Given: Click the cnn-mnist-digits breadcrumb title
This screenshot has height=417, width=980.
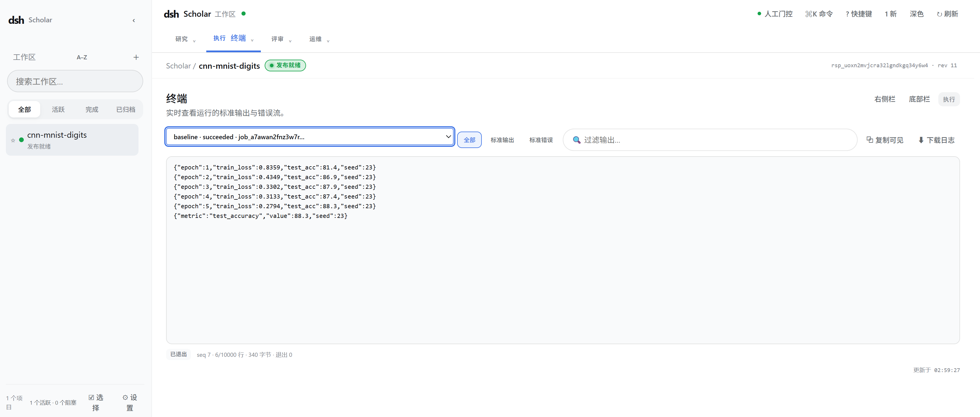Looking at the screenshot, I should (x=229, y=66).
